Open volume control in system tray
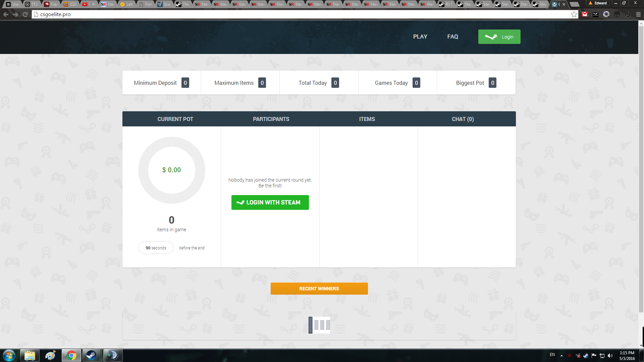 click(610, 356)
